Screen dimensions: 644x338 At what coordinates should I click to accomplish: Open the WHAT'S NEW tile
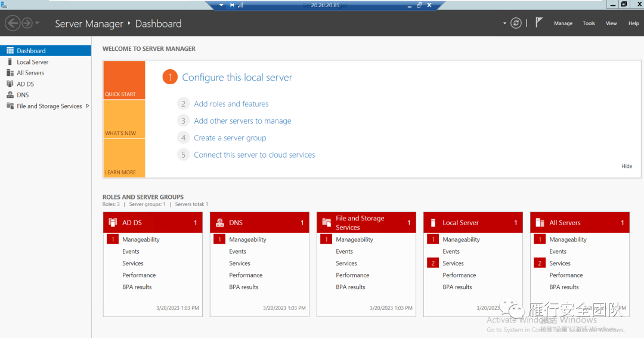click(124, 119)
